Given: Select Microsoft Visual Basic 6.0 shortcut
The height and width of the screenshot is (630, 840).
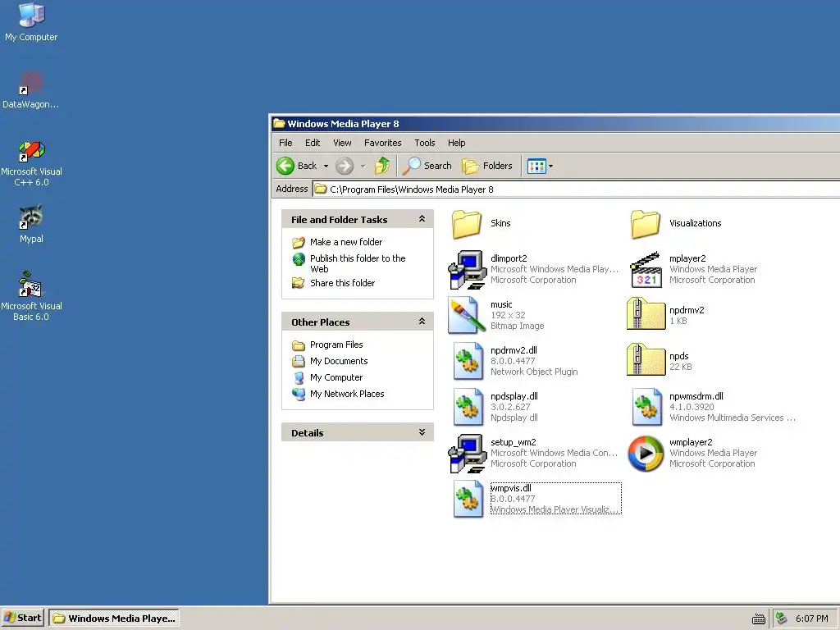Looking at the screenshot, I should 31,296.
